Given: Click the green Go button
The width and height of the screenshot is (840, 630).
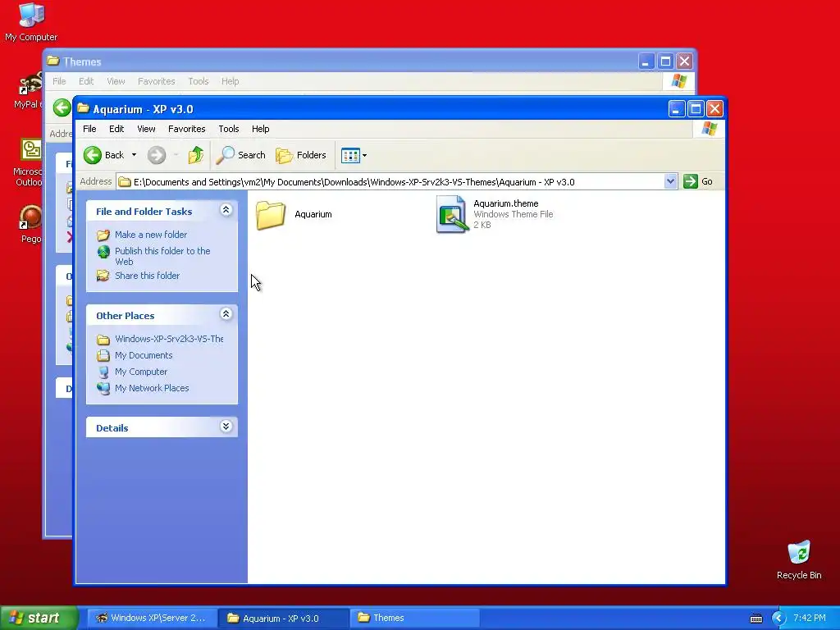Looking at the screenshot, I should click(698, 181).
